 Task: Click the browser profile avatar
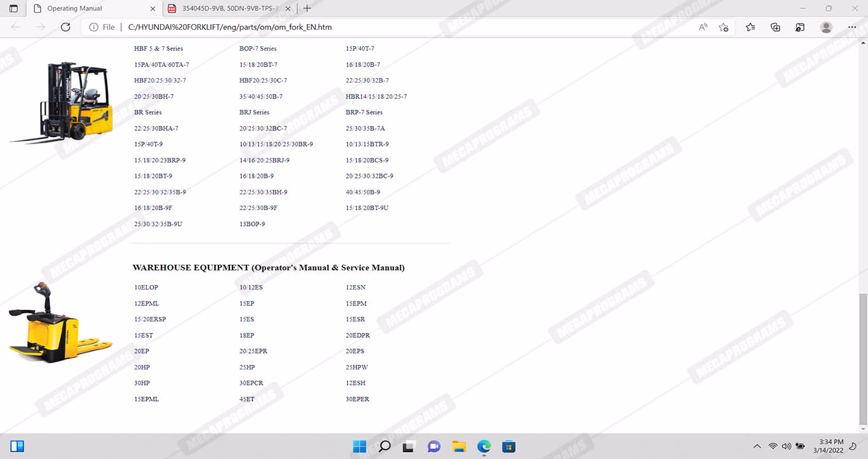pyautogui.click(x=826, y=27)
